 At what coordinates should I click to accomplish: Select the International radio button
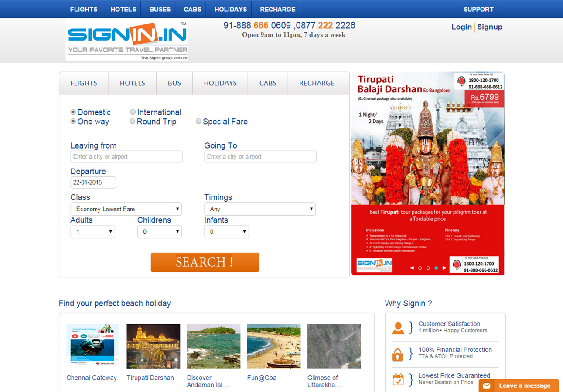133,112
